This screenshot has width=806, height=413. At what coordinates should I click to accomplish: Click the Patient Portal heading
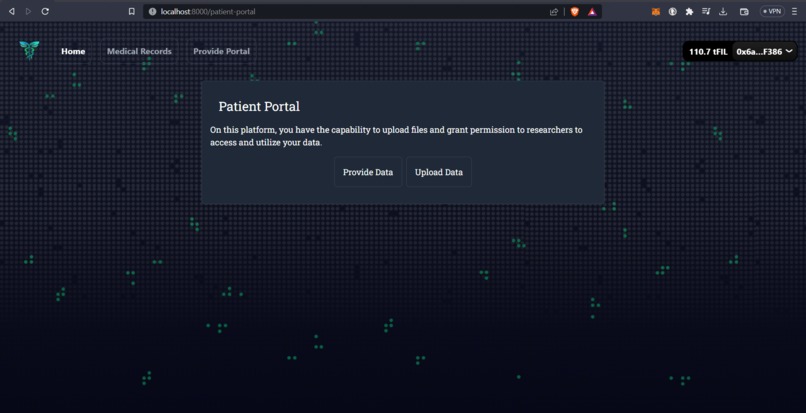[x=259, y=106]
